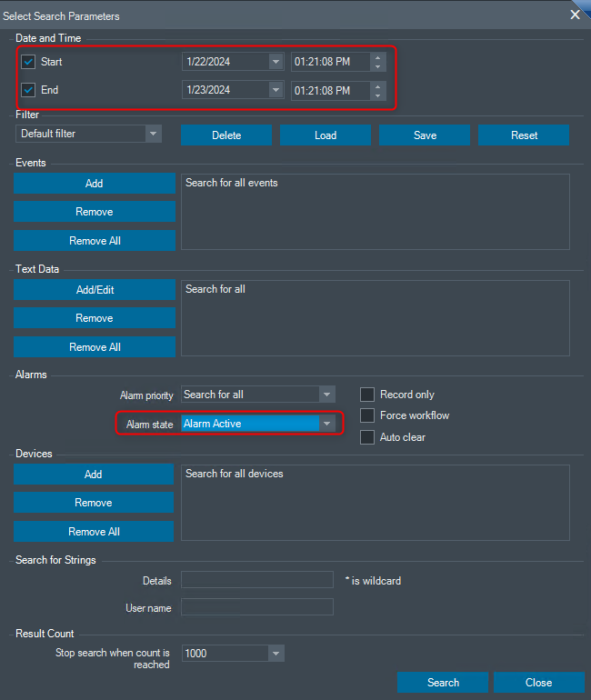Screen dimensions: 591x700
Task: Increment the Start time with up arrow
Action: [x=378, y=57]
